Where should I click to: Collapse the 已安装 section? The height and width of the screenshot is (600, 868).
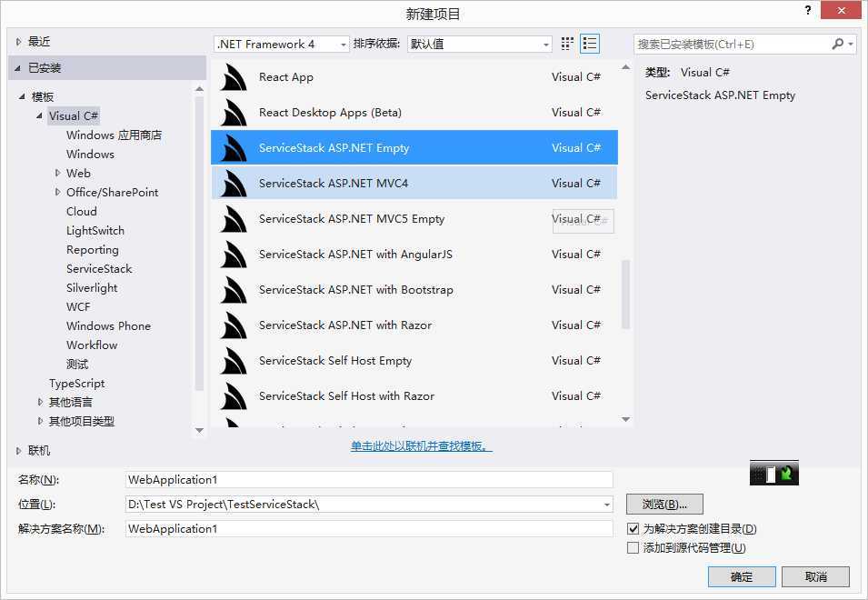[x=17, y=68]
